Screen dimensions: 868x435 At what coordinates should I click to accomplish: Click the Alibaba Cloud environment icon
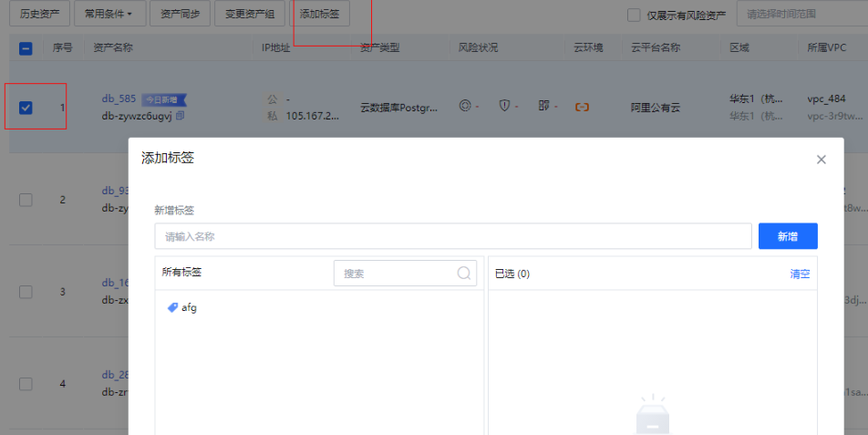point(582,107)
